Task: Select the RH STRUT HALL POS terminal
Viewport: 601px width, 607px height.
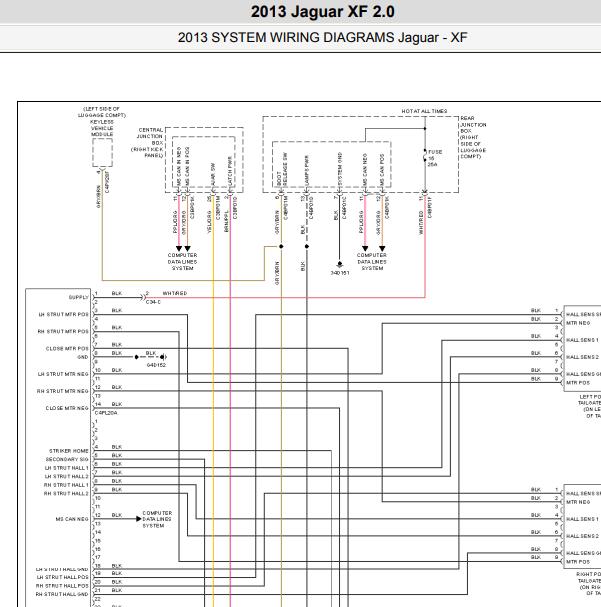Action: (x=63, y=586)
